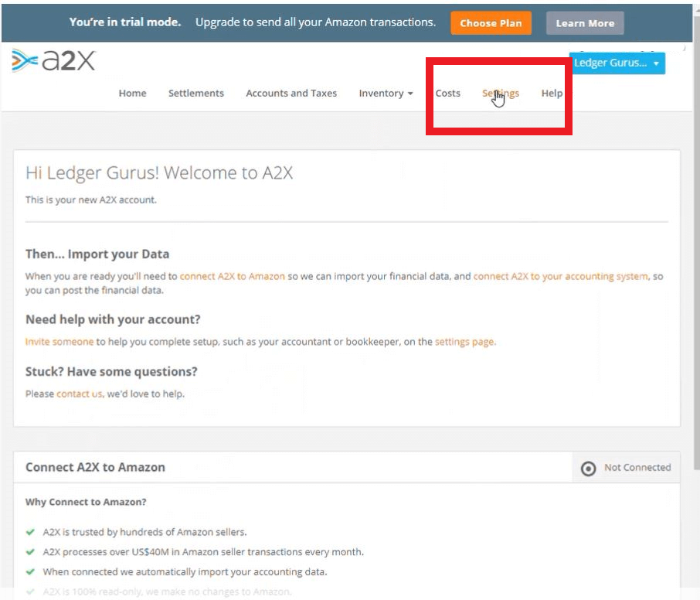Viewport: 700px width, 600px height.
Task: Click 'A2X is trusted by hundreds of Amazon sellers.'
Action: pos(144,532)
